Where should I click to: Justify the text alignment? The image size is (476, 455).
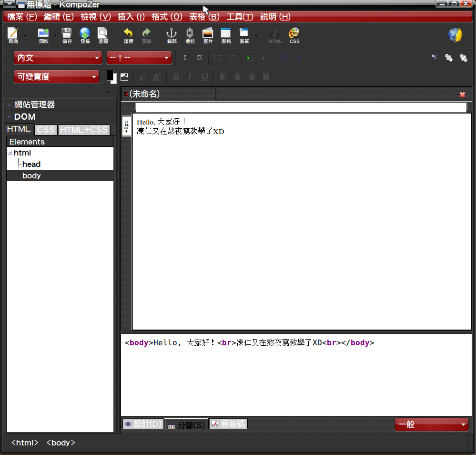pyautogui.click(x=265, y=77)
